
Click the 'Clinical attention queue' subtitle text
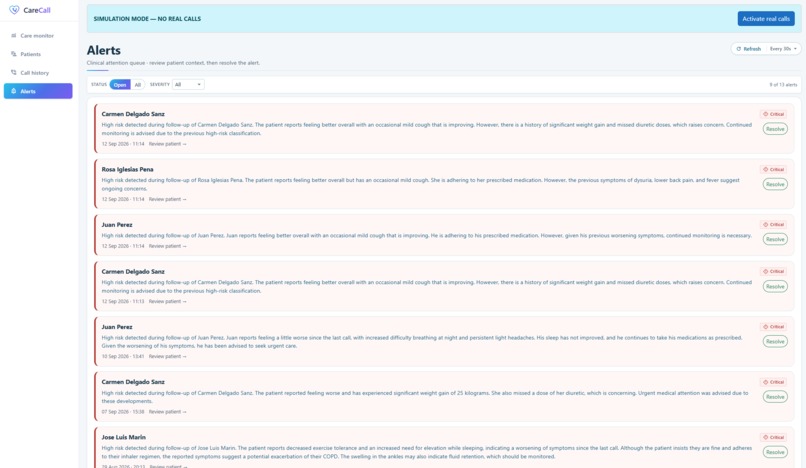click(x=173, y=63)
